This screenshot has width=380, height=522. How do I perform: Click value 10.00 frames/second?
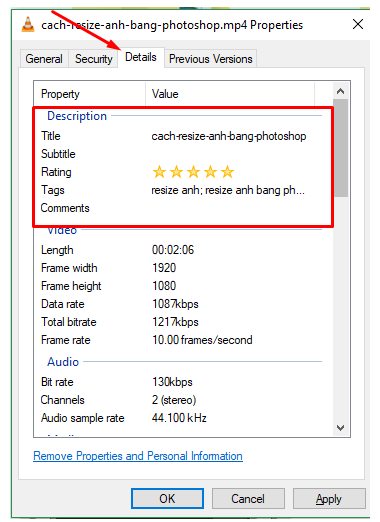[x=202, y=340]
